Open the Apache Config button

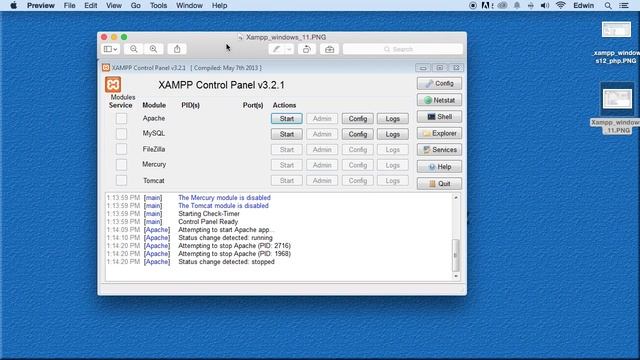click(358, 119)
